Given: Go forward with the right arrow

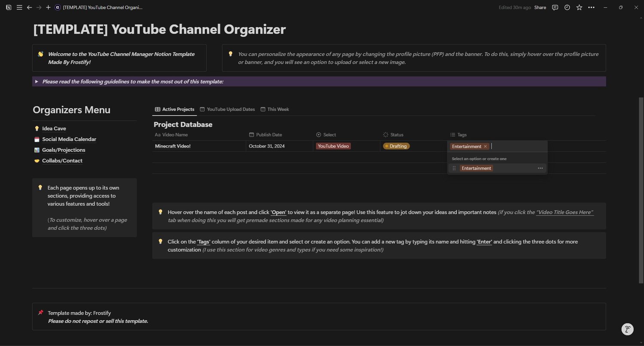Looking at the screenshot, I should click(39, 7).
